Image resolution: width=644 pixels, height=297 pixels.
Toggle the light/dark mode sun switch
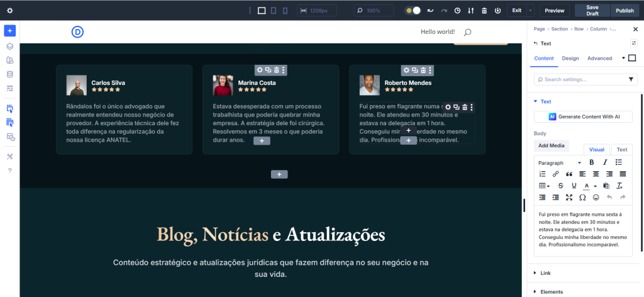click(x=413, y=11)
